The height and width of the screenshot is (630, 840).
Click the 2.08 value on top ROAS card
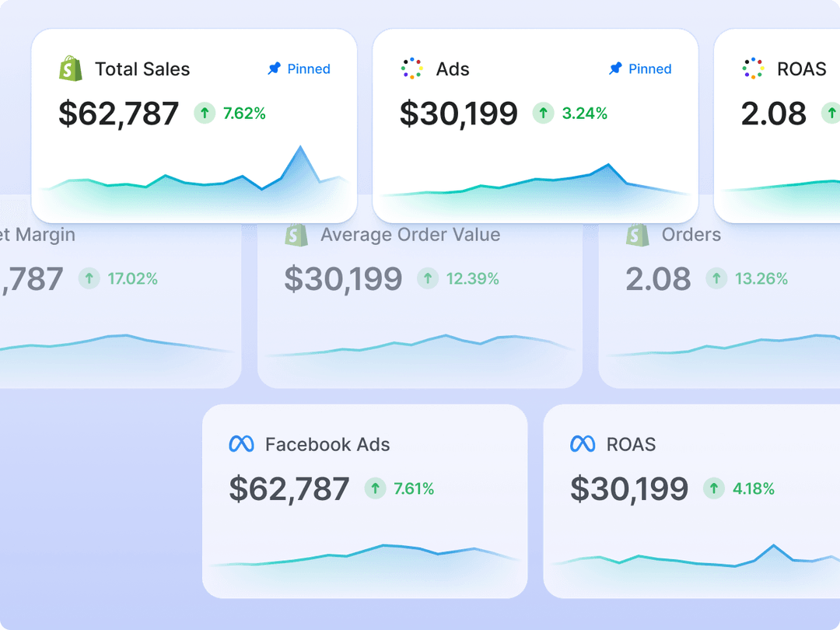click(x=774, y=114)
